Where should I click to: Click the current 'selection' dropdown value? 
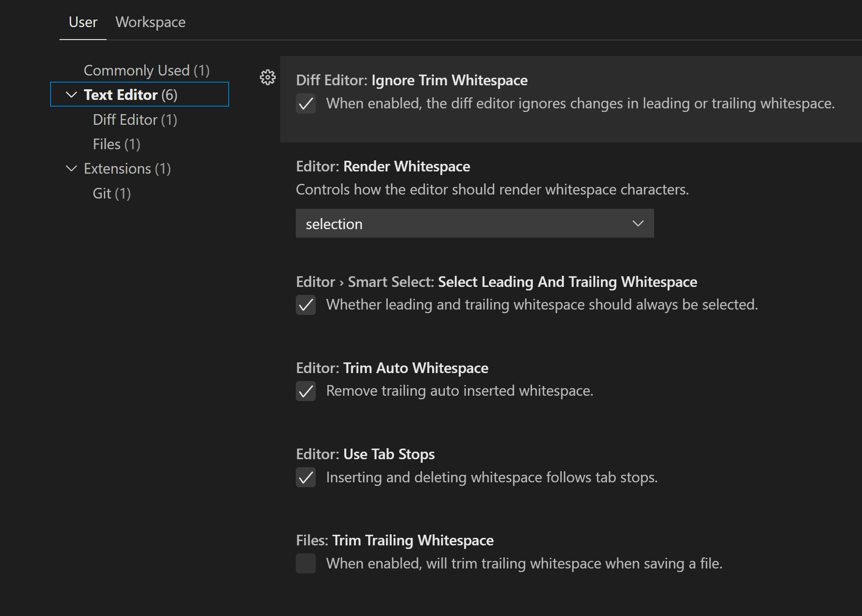click(x=334, y=223)
